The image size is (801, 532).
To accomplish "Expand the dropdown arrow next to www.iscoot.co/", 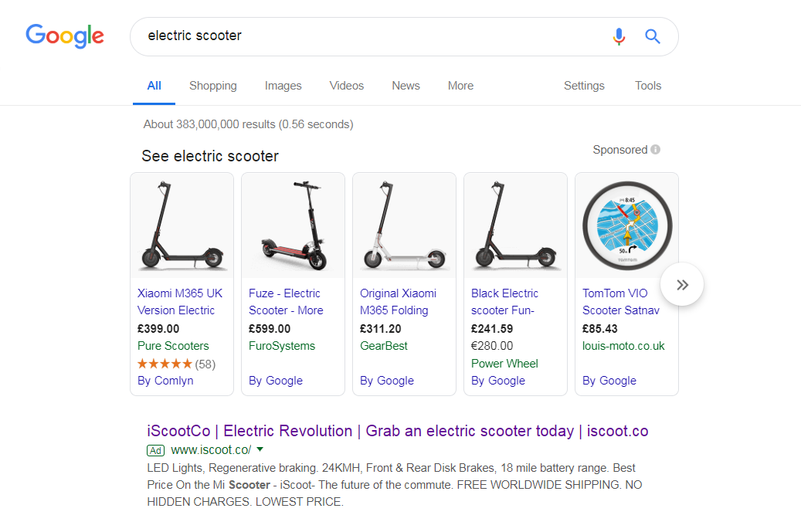I will point(260,450).
